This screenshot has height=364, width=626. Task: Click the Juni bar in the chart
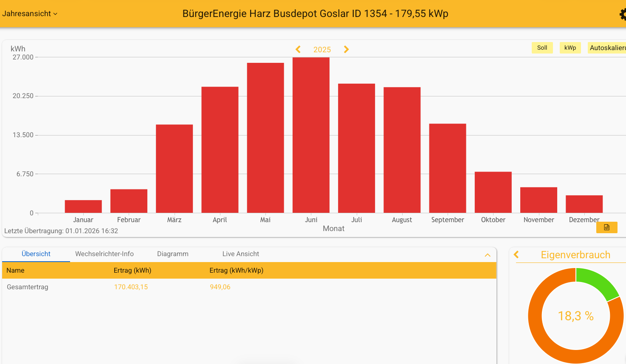pos(311,136)
